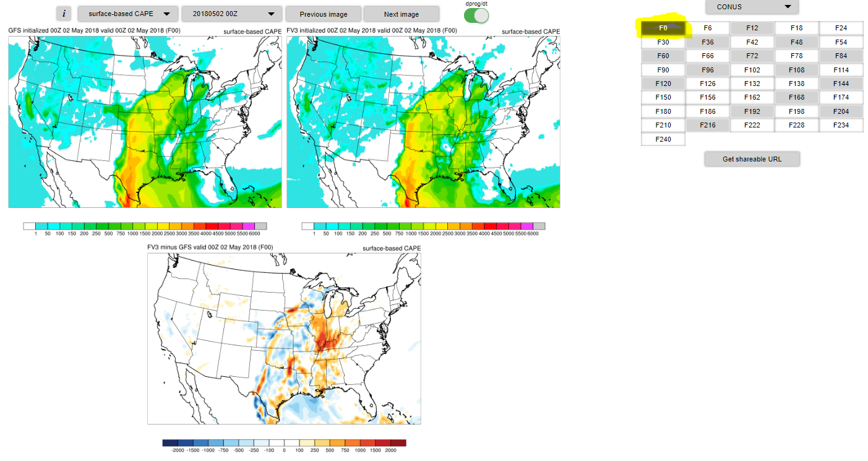
Task: Click the FV3 minus GFS difference map
Action: 284,338
